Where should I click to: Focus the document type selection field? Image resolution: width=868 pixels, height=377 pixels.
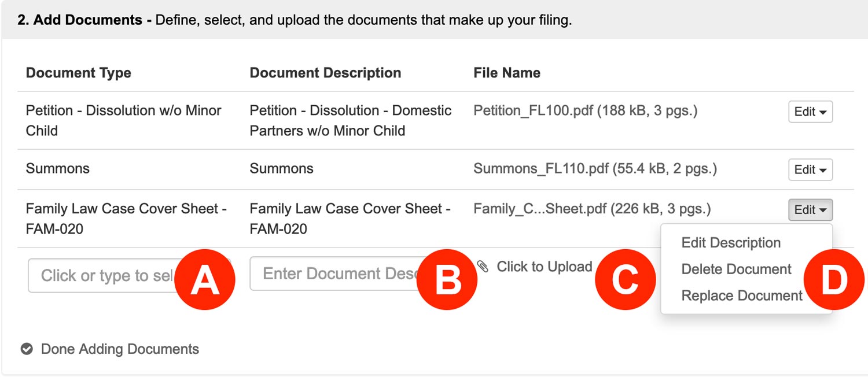(129, 275)
